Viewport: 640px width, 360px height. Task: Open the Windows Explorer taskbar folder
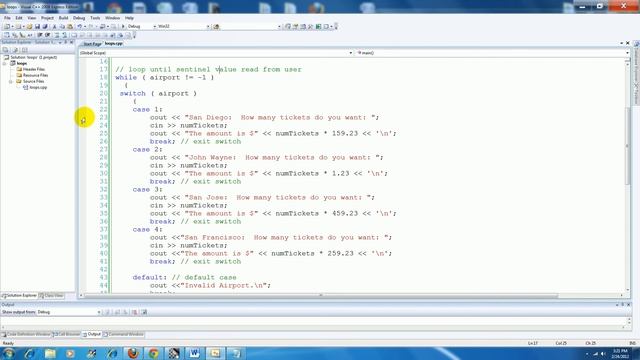tap(50, 353)
